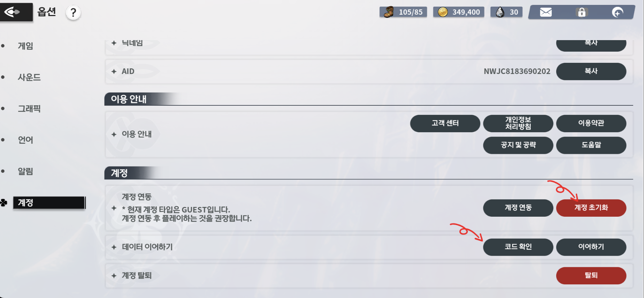
Task: Click the padlock icon in top bar
Action: (x=582, y=12)
